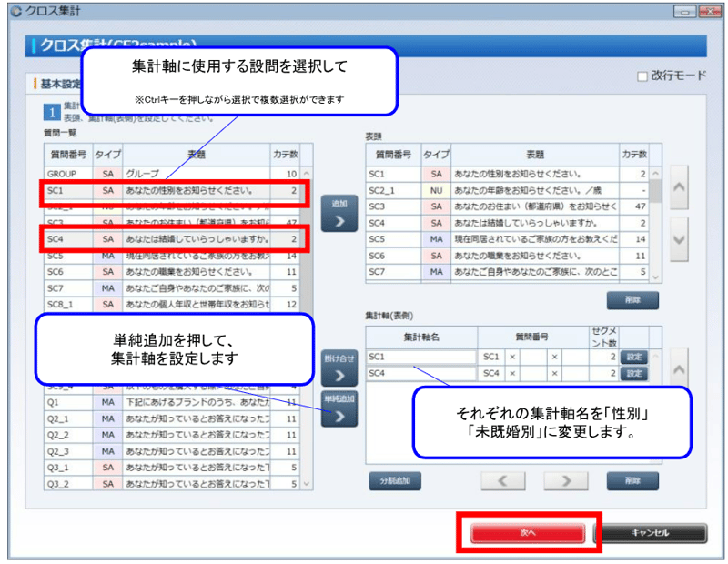Click the キャンセル button
Image resolution: width=728 pixels, height=564 pixels.
click(x=651, y=531)
